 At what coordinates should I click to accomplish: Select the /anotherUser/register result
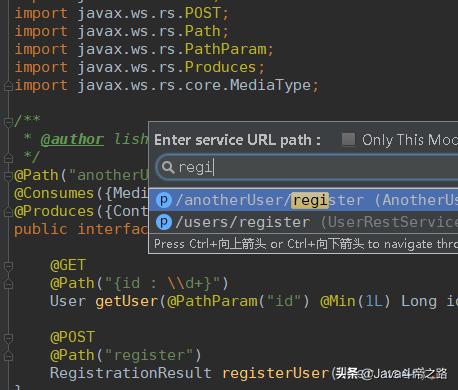point(303,200)
